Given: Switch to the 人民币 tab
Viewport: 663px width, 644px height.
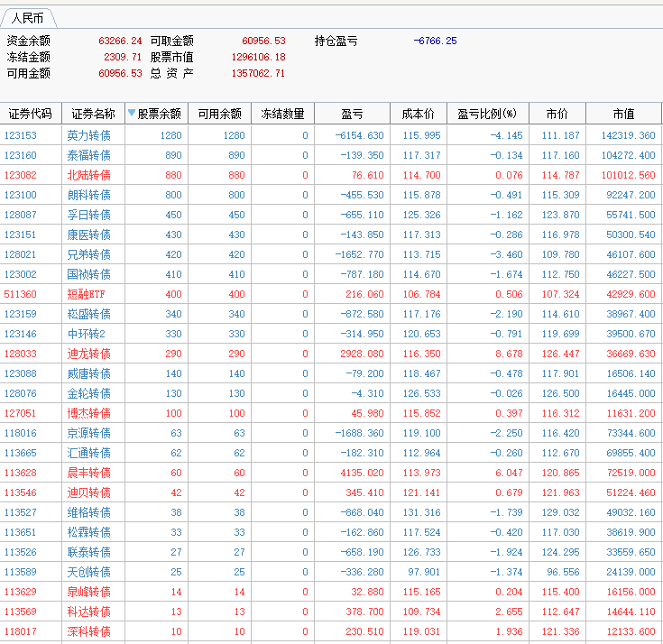Looking at the screenshot, I should (27, 18).
